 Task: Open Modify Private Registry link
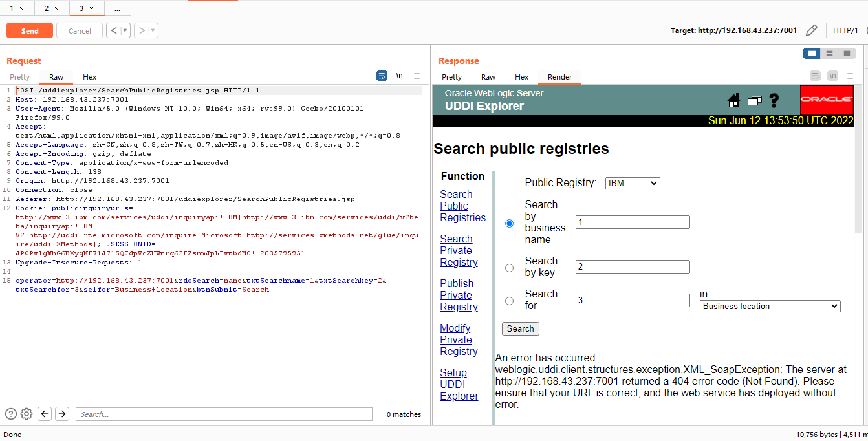coord(459,340)
